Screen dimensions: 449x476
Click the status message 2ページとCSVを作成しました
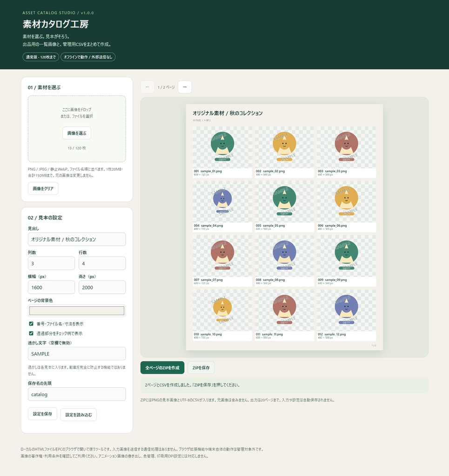pyautogui.click(x=284, y=385)
